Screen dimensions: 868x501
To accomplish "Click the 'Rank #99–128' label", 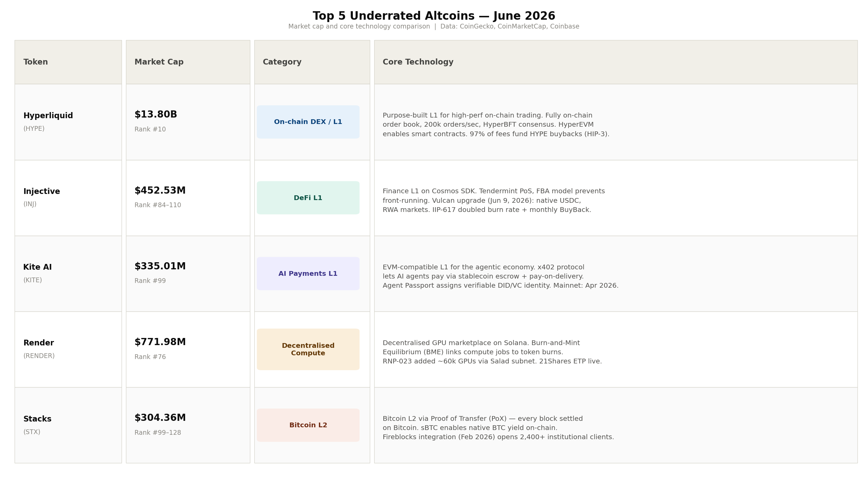I will [x=158, y=432].
